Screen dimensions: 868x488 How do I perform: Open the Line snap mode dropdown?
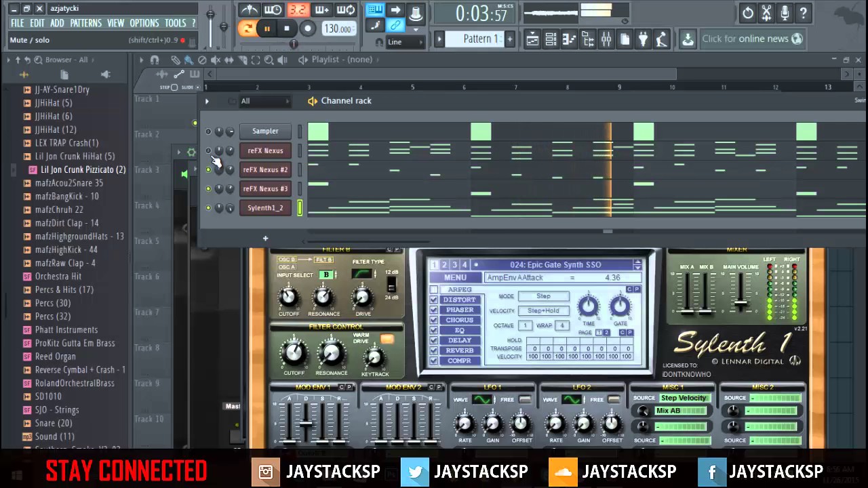click(x=405, y=42)
